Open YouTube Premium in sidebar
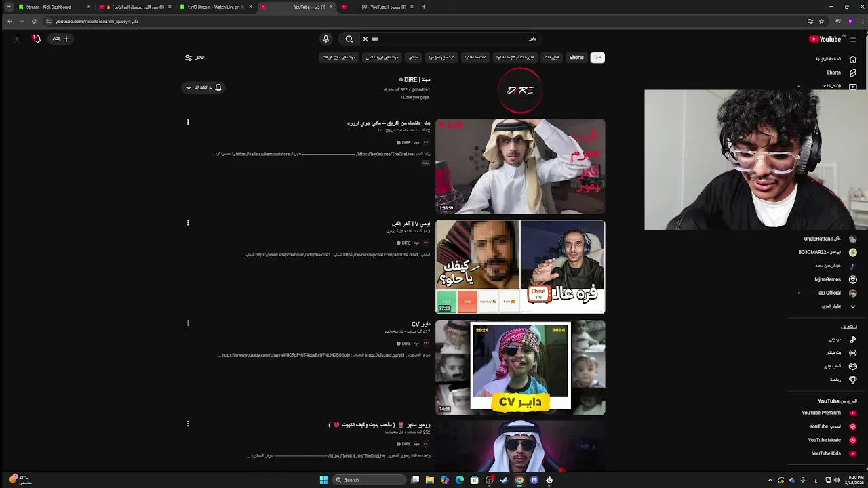The height and width of the screenshot is (488, 868). pos(829,413)
